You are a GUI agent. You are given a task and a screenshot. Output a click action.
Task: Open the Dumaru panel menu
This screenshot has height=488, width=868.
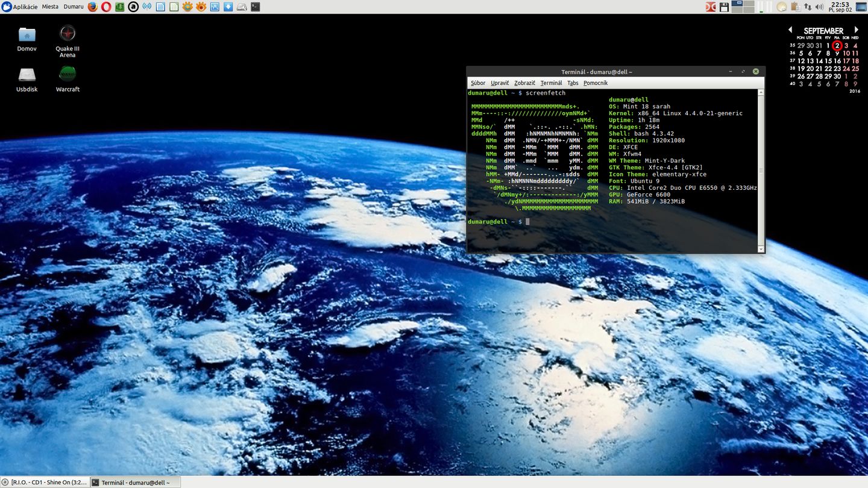point(74,7)
